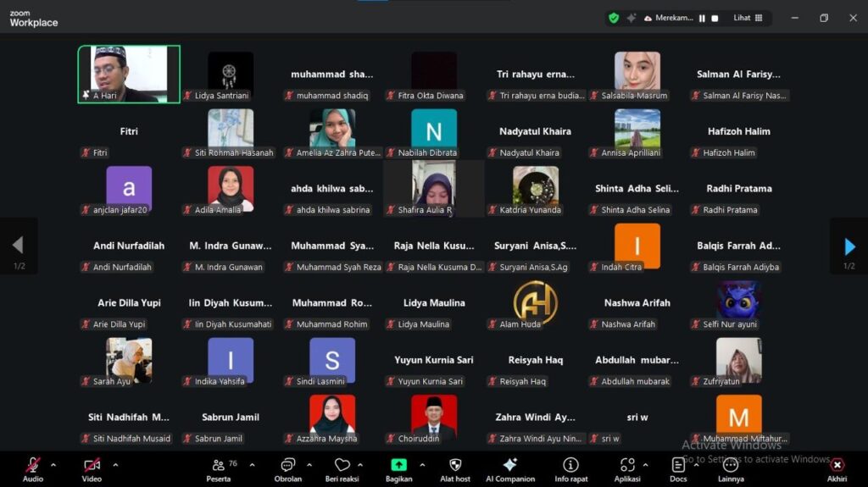Viewport: 868px width, 487px height.
Task: Show Info rapat meeting details
Action: coord(571,466)
